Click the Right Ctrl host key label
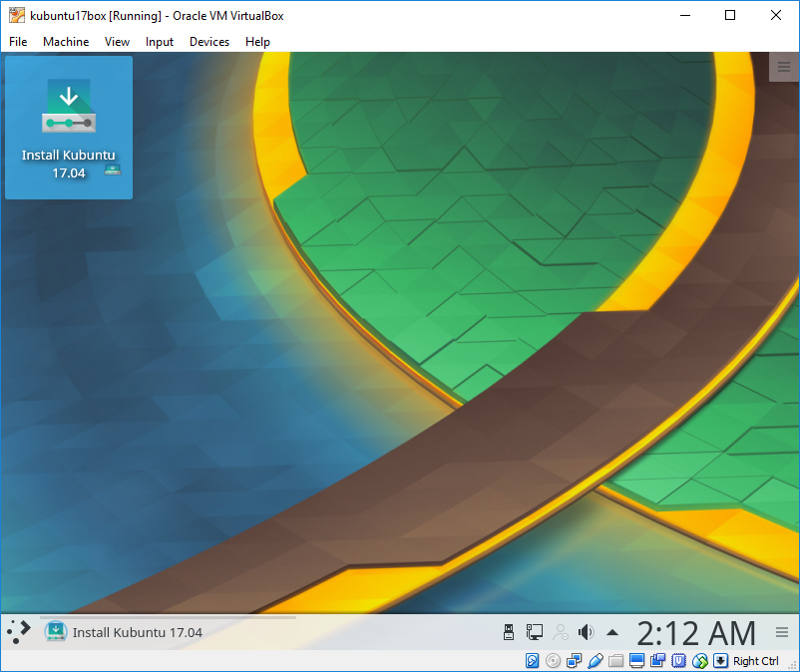The width and height of the screenshot is (800, 672). 756,661
